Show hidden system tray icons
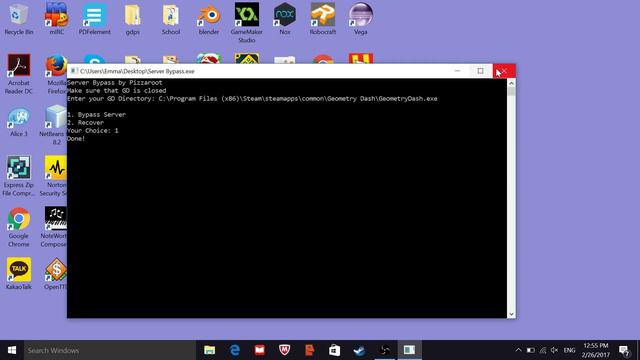The width and height of the screenshot is (640, 360). 518,350
